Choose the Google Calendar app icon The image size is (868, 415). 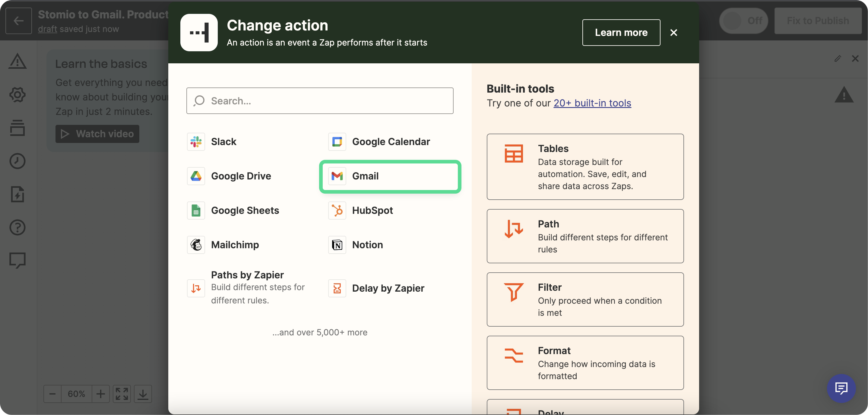click(x=337, y=141)
